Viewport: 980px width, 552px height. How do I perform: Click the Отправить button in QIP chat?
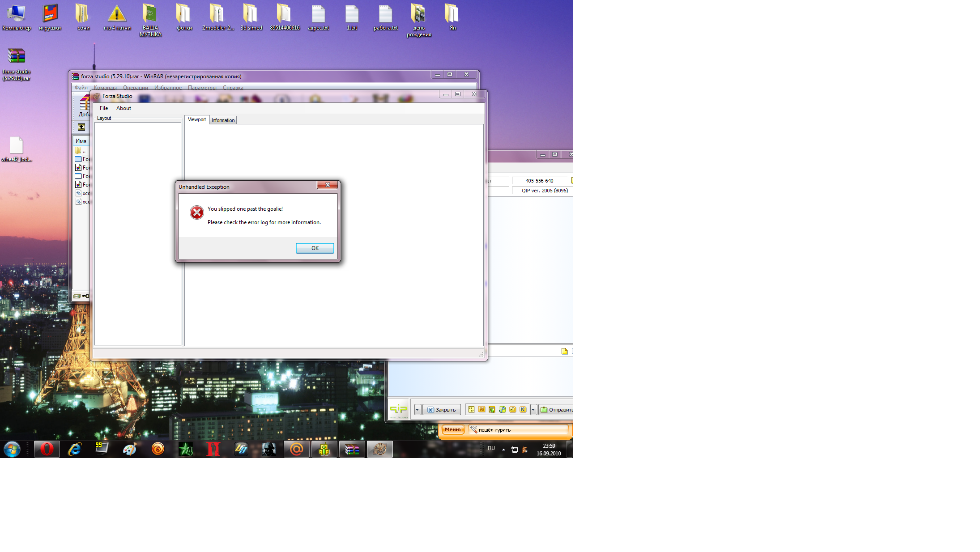pos(556,410)
